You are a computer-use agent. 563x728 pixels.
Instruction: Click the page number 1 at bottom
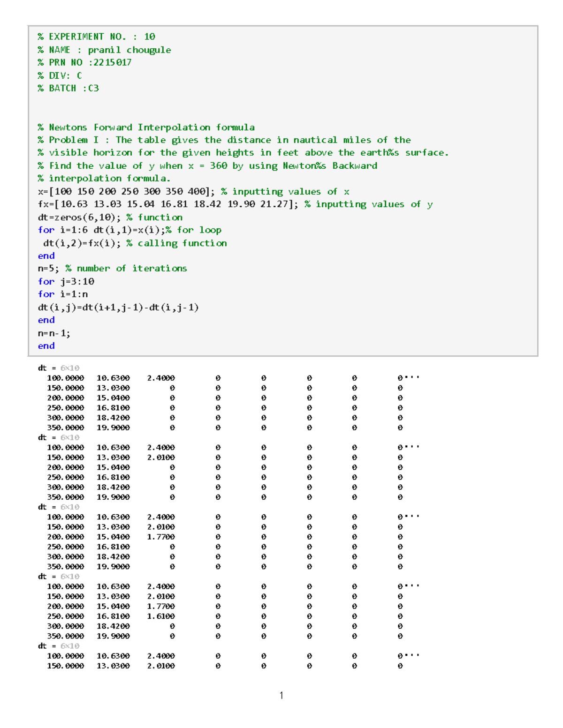pyautogui.click(x=281, y=696)
